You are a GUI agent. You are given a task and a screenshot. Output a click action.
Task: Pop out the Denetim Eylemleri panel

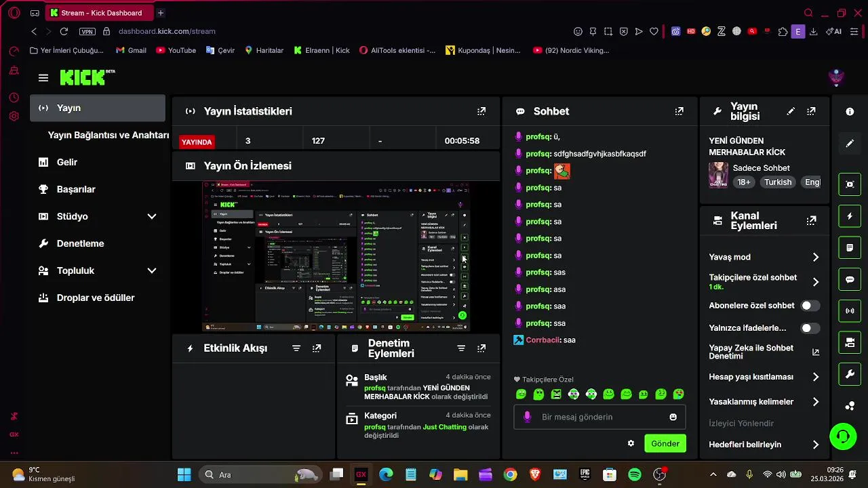click(481, 348)
